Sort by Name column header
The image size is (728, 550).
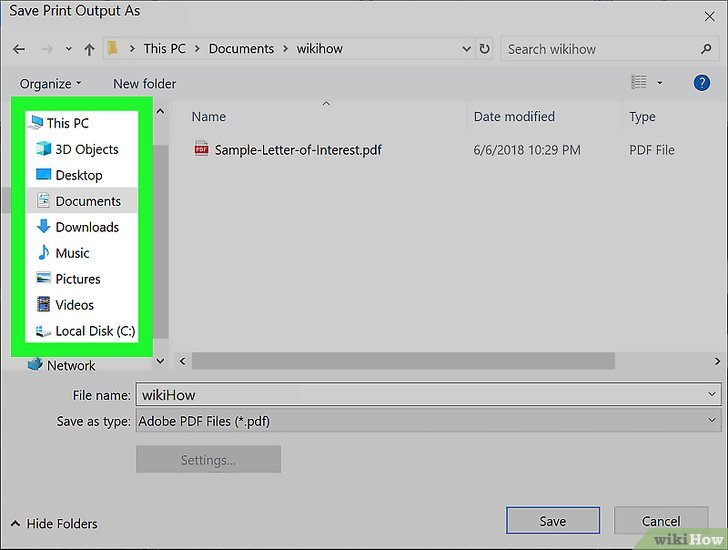coord(208,116)
